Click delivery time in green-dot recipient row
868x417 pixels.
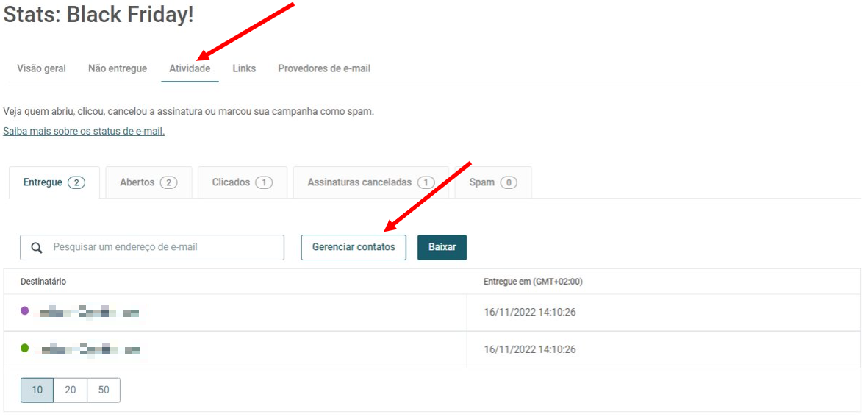coord(530,349)
